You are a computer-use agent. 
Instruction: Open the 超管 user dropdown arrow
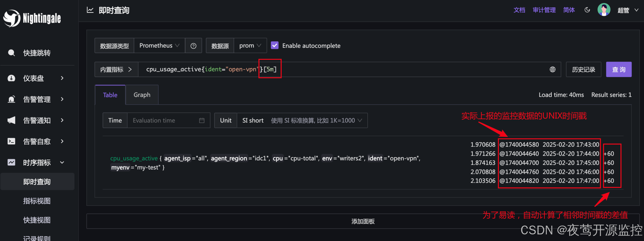[x=636, y=10]
